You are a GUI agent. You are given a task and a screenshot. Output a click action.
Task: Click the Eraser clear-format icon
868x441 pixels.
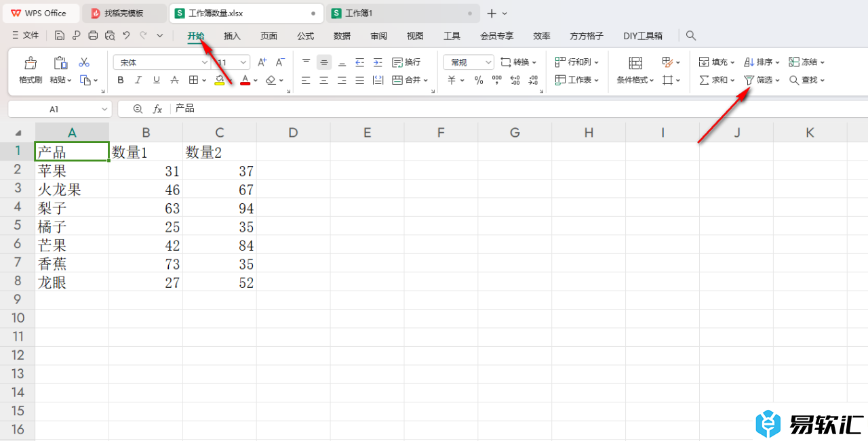click(x=271, y=80)
